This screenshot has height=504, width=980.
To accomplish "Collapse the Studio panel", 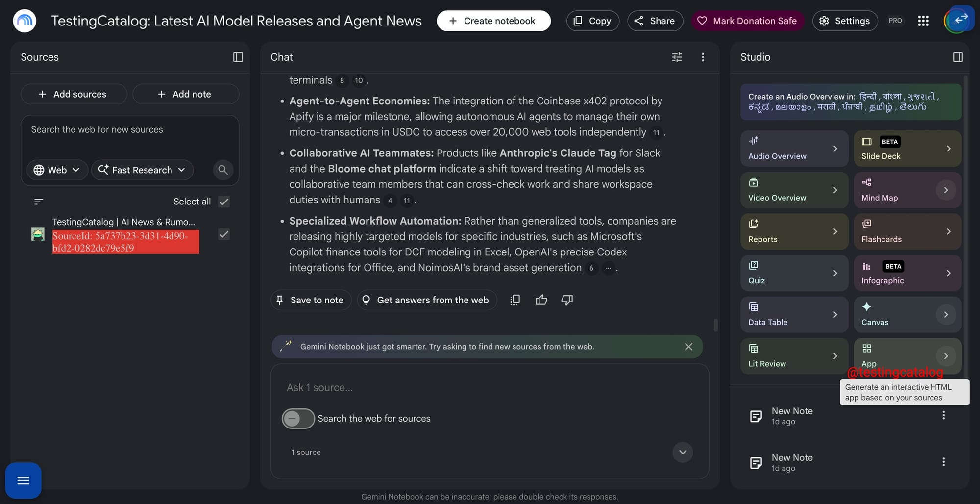I will (957, 57).
